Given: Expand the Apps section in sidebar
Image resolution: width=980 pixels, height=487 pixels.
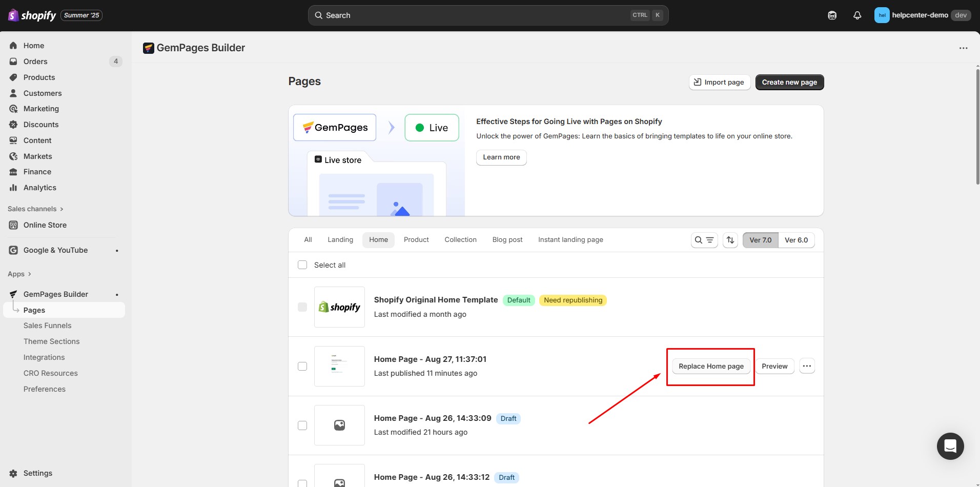Looking at the screenshot, I should point(19,274).
